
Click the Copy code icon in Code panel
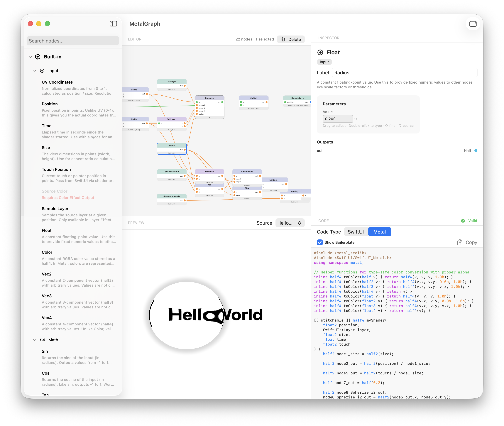point(460,242)
